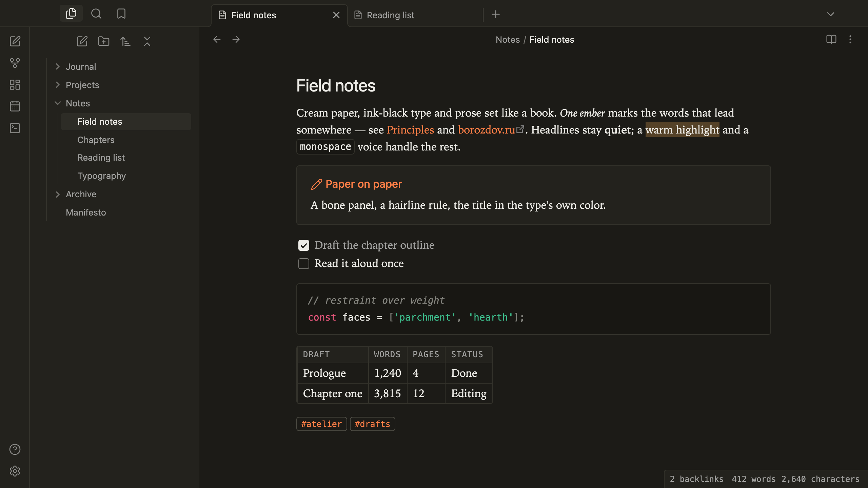Collapse the Notes folder

click(x=58, y=103)
